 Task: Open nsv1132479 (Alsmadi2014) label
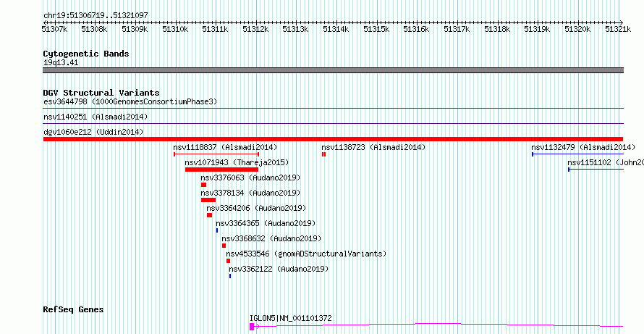[583, 147]
